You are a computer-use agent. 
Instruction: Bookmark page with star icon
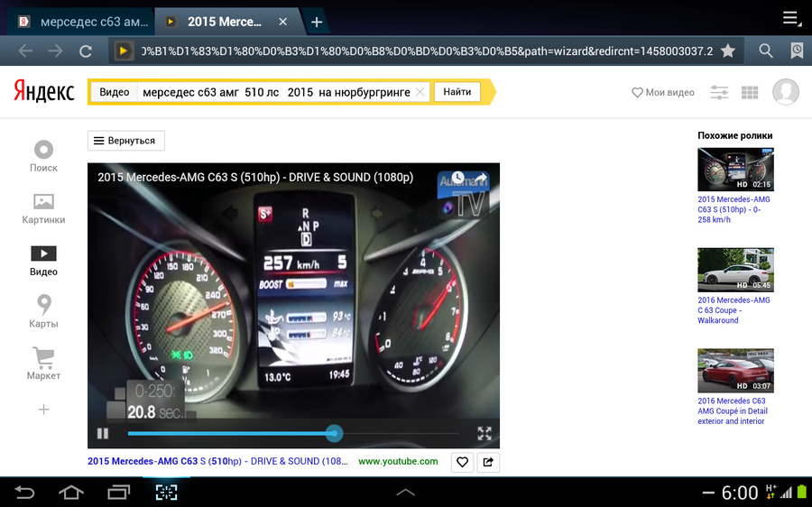728,51
